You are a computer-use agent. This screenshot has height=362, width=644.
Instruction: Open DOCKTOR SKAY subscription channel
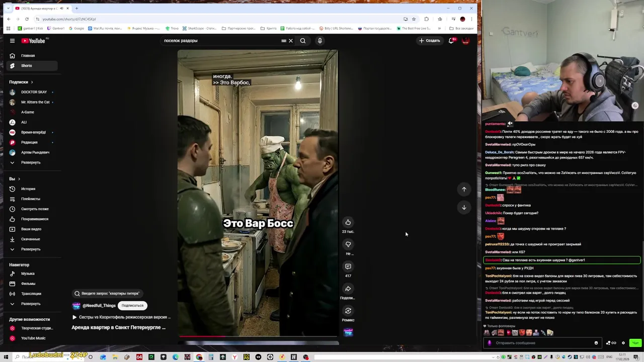pyautogui.click(x=32, y=92)
